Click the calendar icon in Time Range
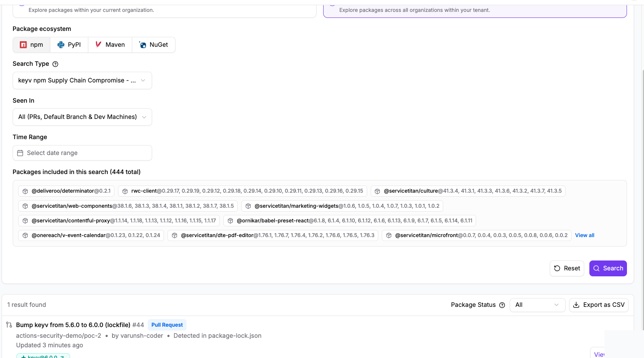This screenshot has width=644, height=358. [20, 153]
